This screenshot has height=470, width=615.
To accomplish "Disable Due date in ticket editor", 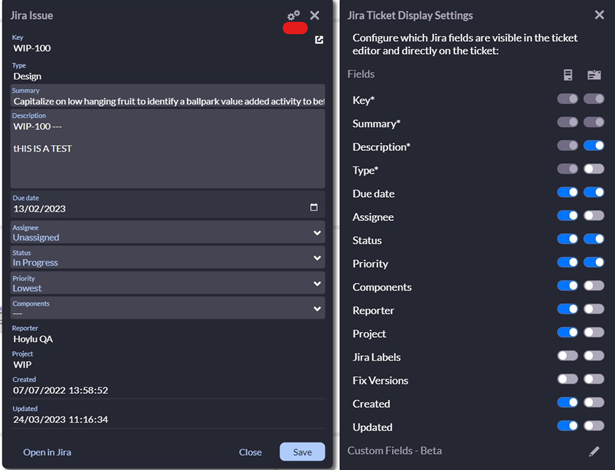I will pyautogui.click(x=567, y=192).
